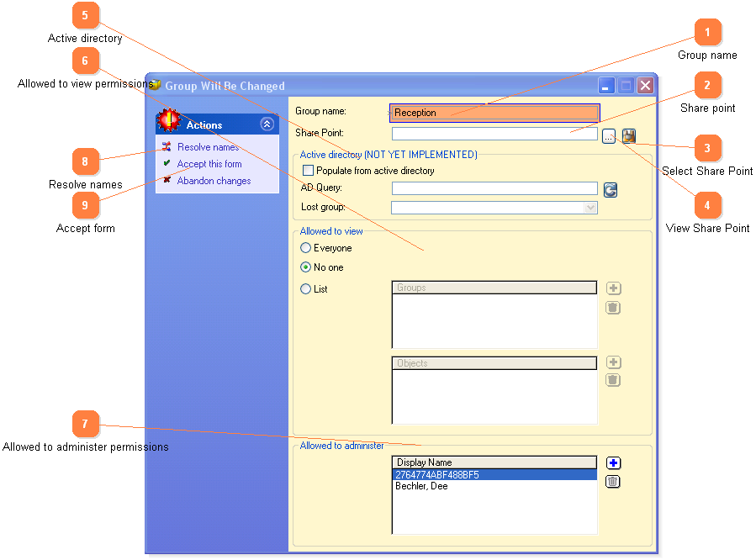Click the Accept this form link
756x560 pixels.
pos(209,164)
